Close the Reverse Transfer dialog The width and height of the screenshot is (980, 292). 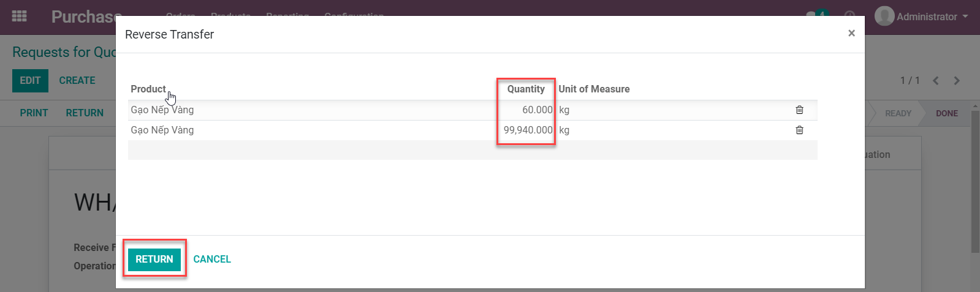point(851,33)
